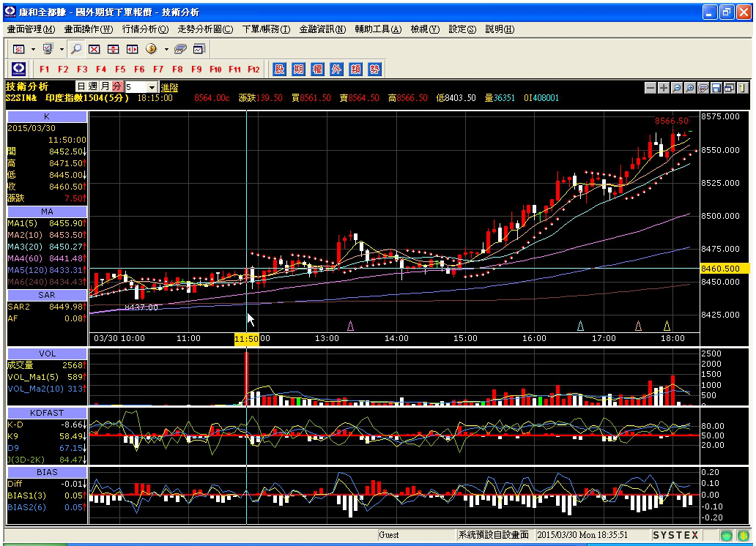Open the 說明(H) menu
This screenshot has width=756, height=546.
coord(500,29)
